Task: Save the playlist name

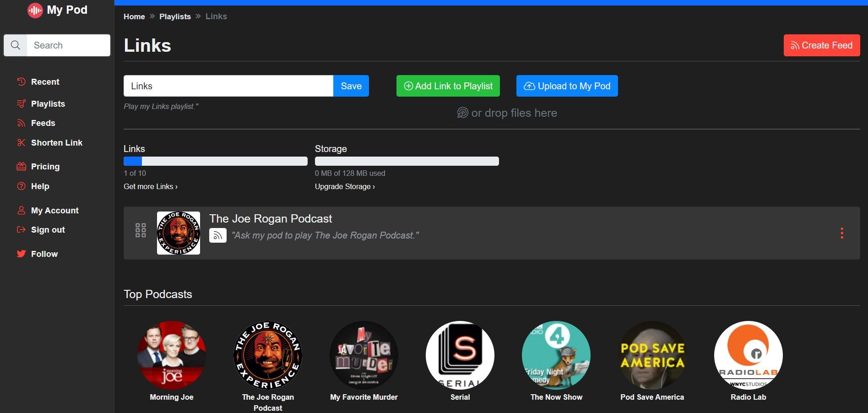Action: (351, 86)
